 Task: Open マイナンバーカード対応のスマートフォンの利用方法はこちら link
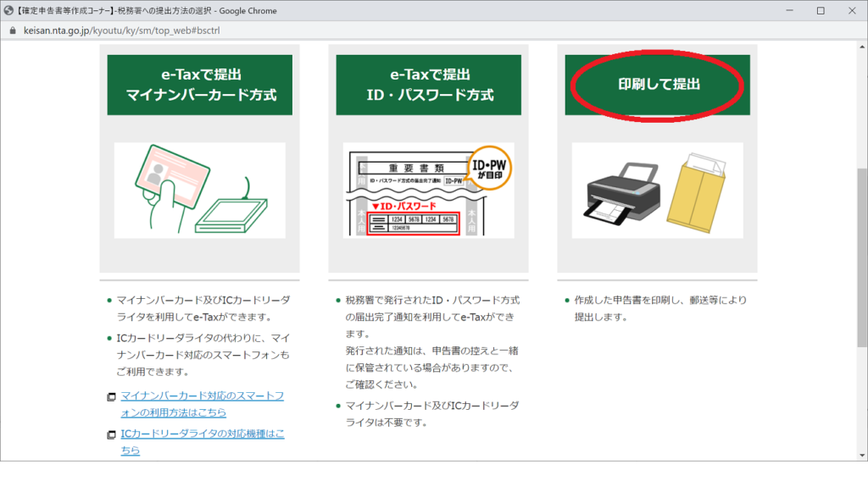[x=202, y=404]
